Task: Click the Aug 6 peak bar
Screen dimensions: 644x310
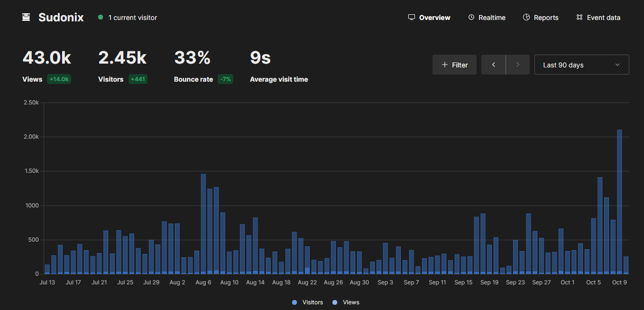Action: click(x=203, y=223)
